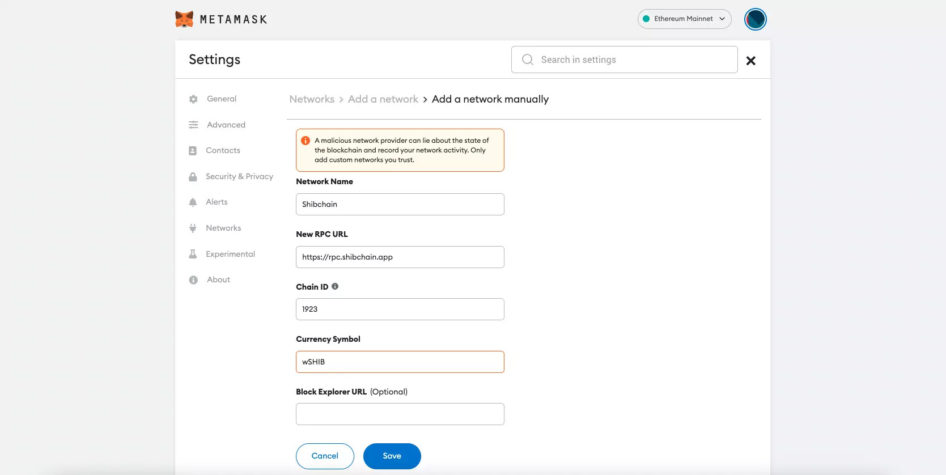Click the MetaMask fox logo
This screenshot has height=475, width=946.
(x=184, y=19)
